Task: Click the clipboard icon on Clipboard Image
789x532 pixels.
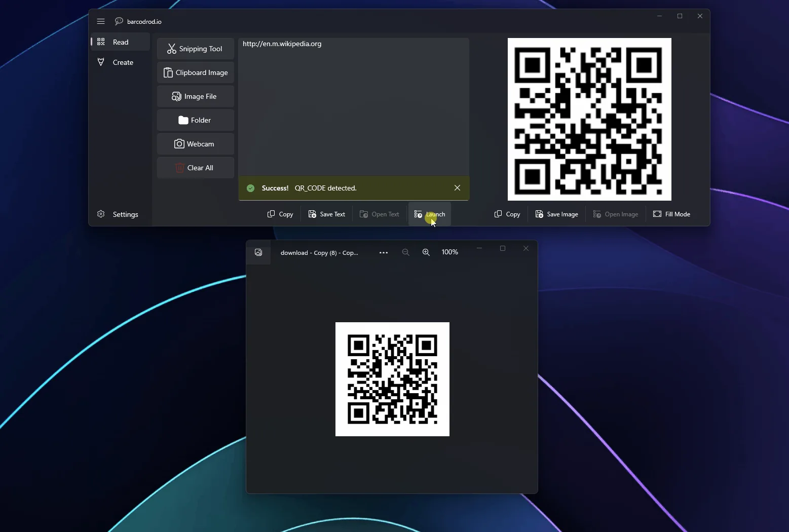Action: coord(168,72)
